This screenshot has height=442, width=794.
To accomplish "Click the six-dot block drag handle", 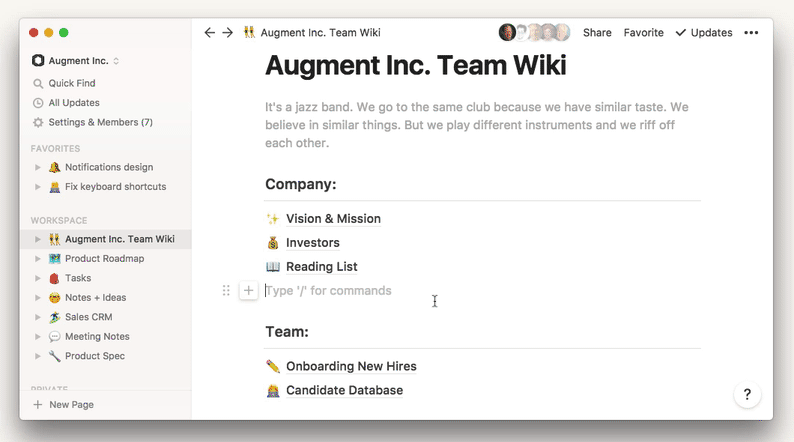I will click(x=226, y=291).
